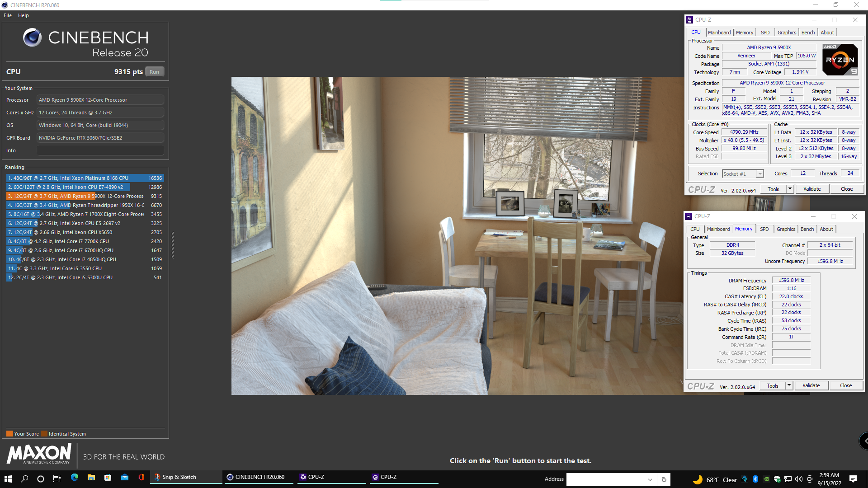Expand Tools arrow in CPU-Z Memory window
This screenshot has height=488, width=868.
click(789, 385)
